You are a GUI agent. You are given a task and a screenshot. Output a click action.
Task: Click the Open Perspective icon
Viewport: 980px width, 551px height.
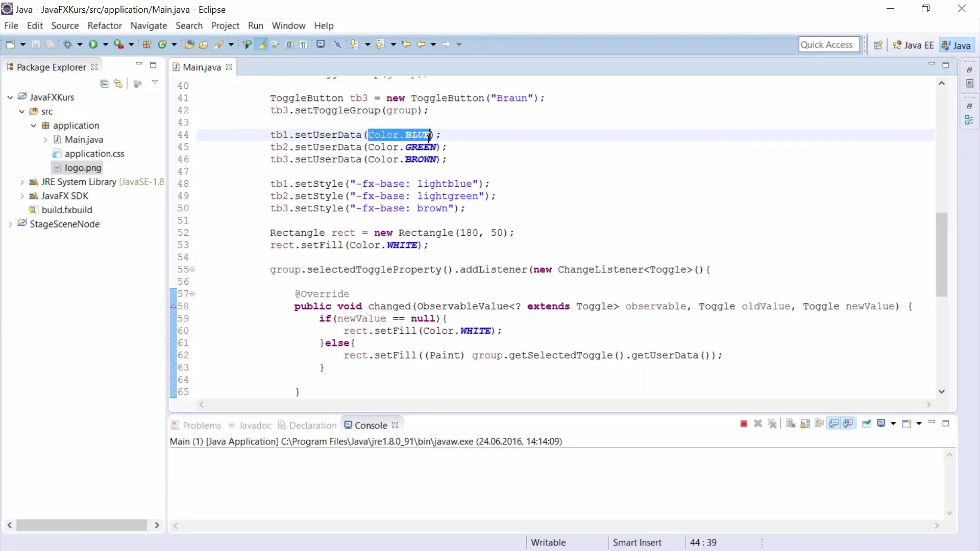[878, 45]
